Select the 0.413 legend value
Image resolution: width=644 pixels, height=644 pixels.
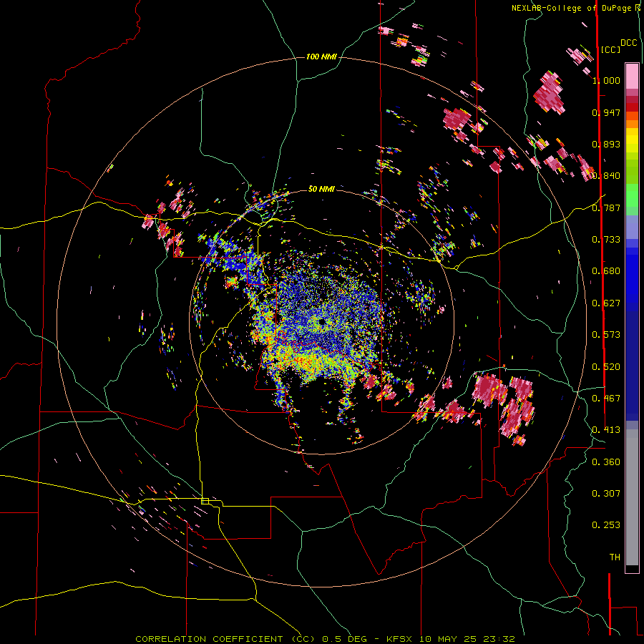(606, 430)
